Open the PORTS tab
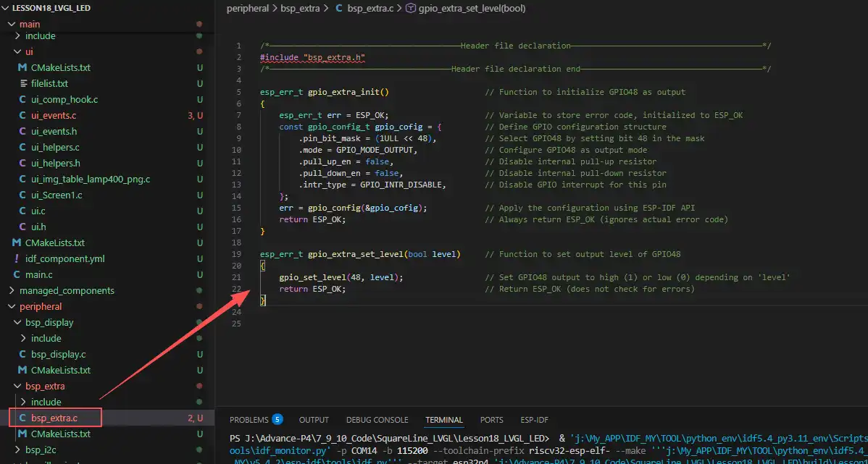This screenshot has height=464, width=868. coord(491,420)
